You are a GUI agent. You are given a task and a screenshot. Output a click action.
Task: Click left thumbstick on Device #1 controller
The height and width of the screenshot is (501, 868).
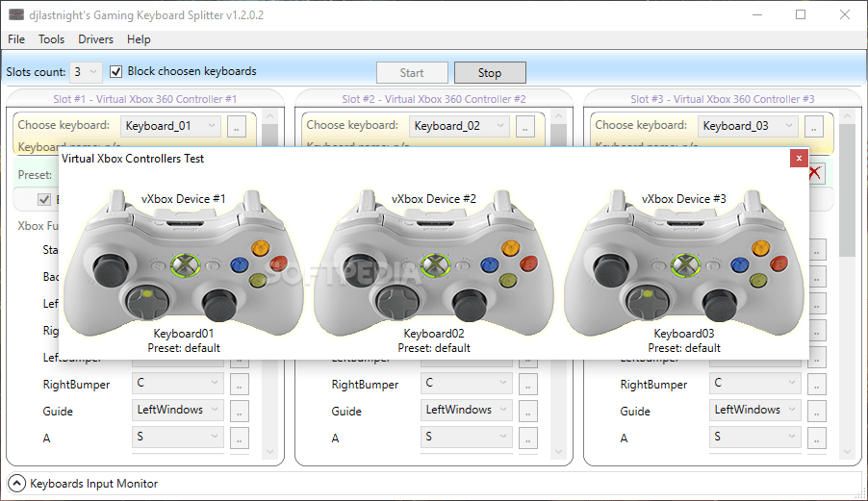(x=110, y=269)
